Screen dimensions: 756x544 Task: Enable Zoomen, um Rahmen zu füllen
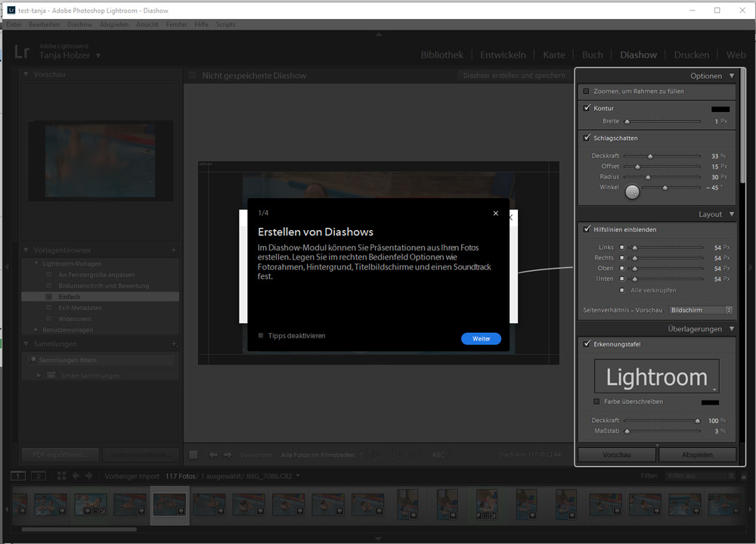(x=587, y=92)
